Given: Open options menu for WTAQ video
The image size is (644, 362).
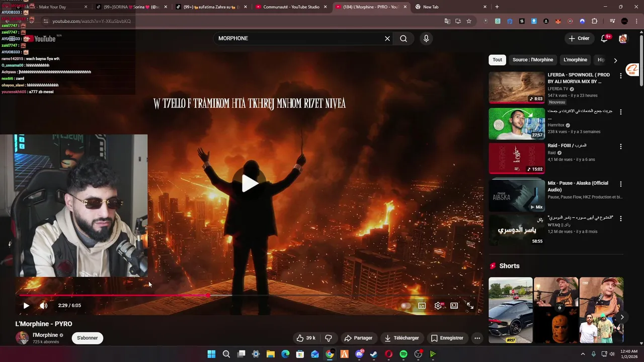Looking at the screenshot, I should click(x=620, y=219).
